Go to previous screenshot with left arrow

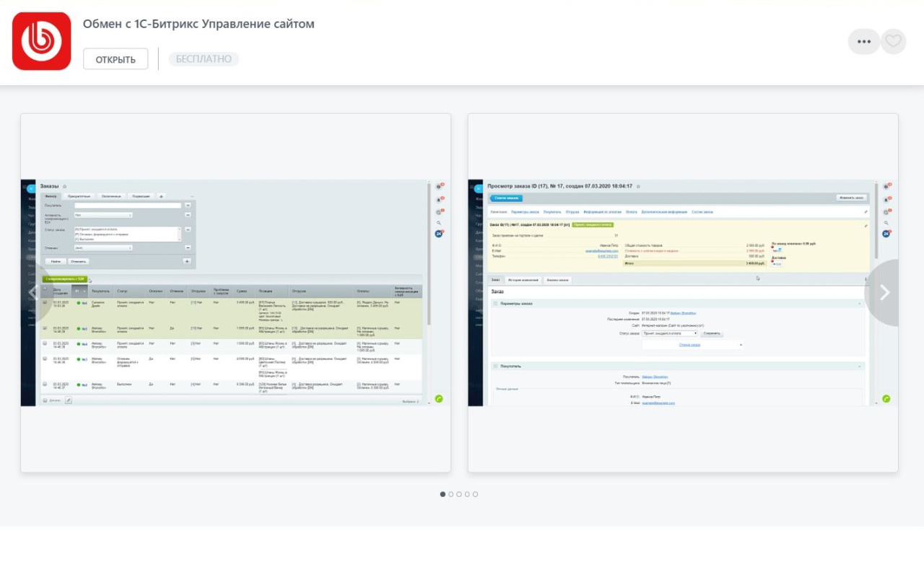(33, 292)
